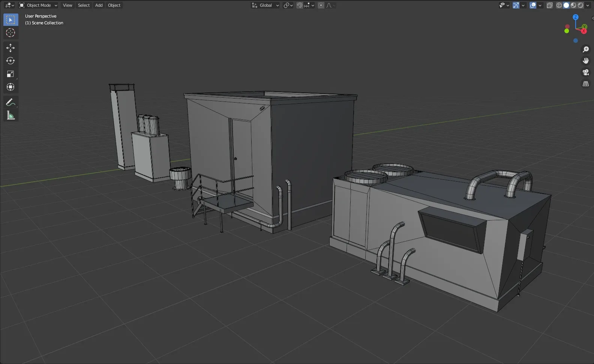The width and height of the screenshot is (594, 364).
Task: Toggle viewport gizmos display
Action: [x=516, y=5]
